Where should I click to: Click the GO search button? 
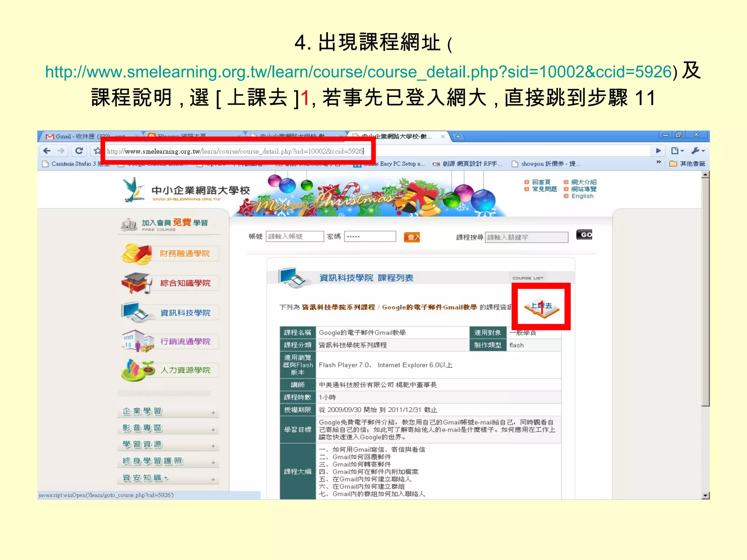click(x=584, y=235)
